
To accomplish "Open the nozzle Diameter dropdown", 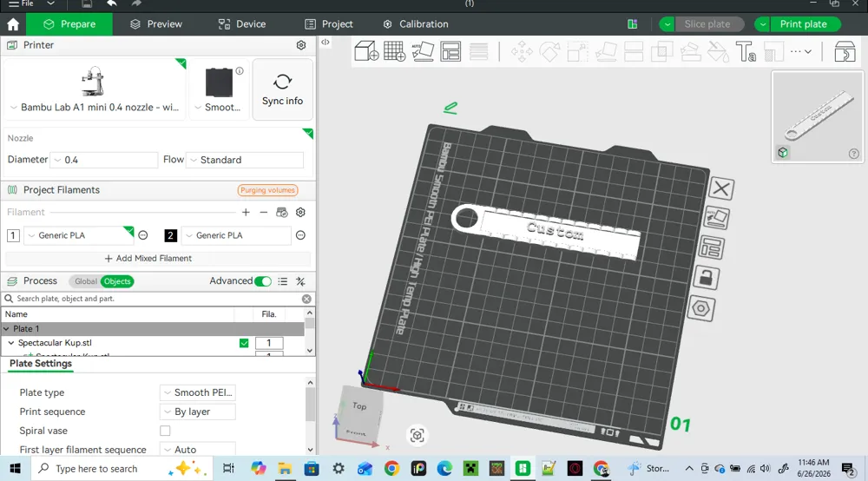I will 104,160.
